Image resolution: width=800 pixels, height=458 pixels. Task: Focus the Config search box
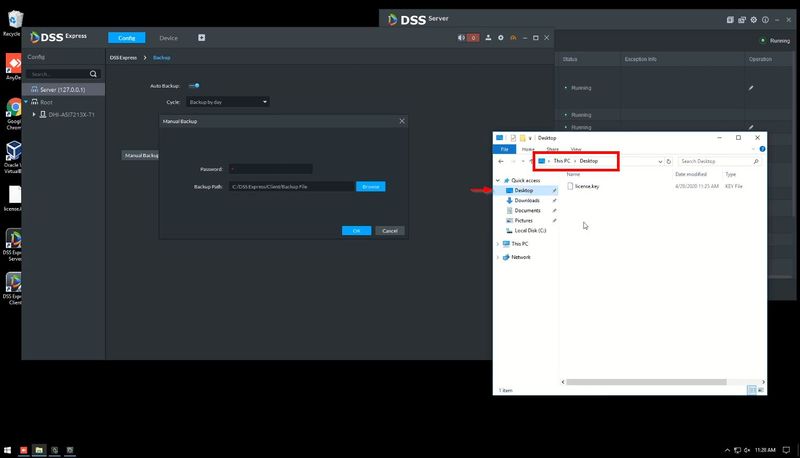coord(58,74)
